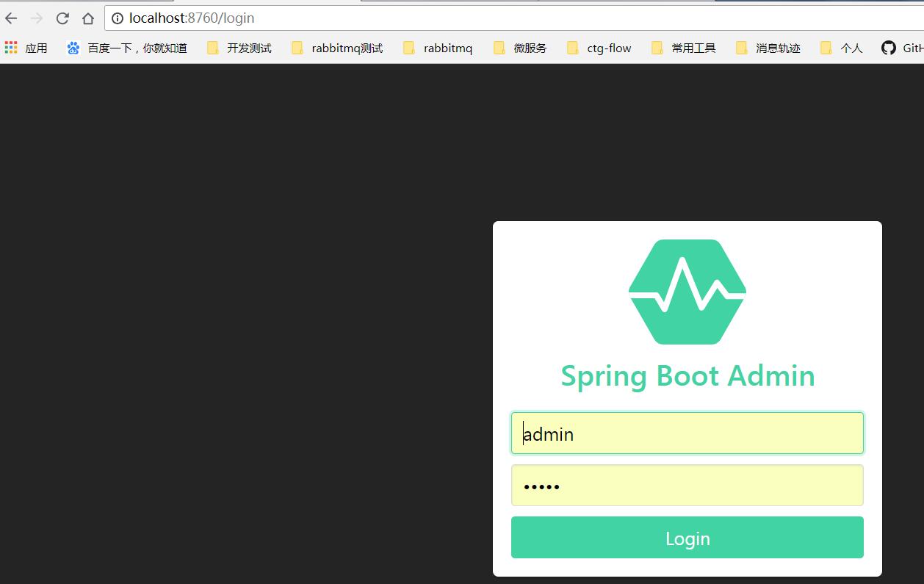Click the Spring Boot Admin title text
Viewport: 924px width, 584px height.
point(687,376)
